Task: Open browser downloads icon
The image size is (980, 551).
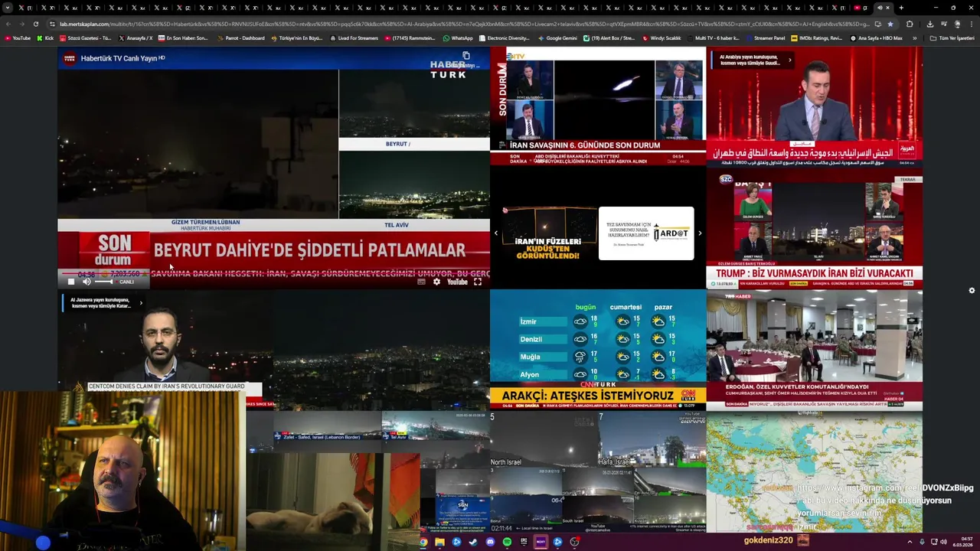Action: click(x=929, y=24)
